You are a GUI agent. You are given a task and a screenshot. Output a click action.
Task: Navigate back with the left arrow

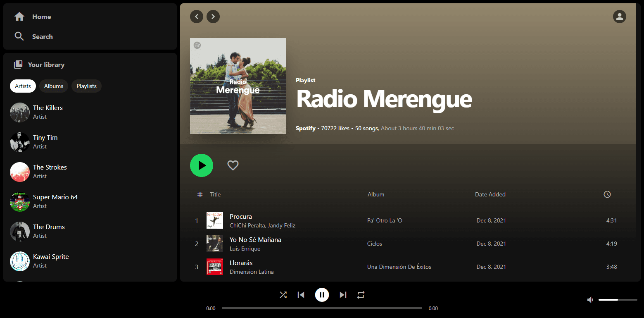click(x=197, y=17)
